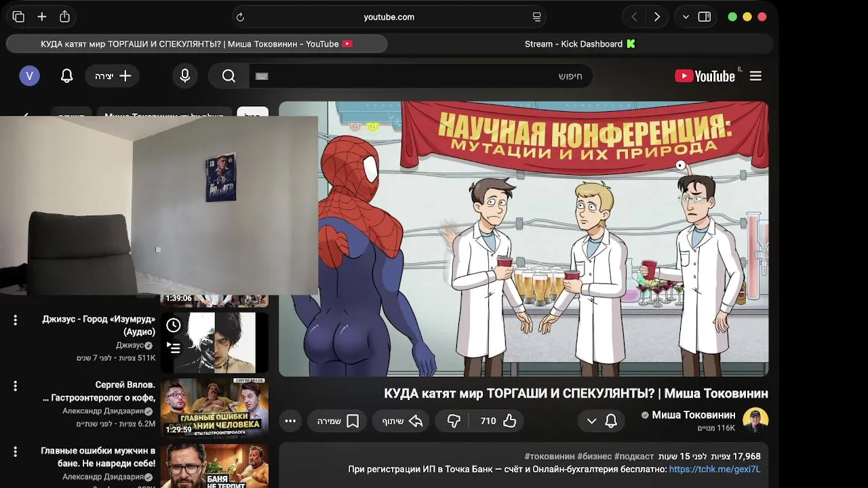This screenshot has height=488, width=868.
Task: Open the баня video thumbnail
Action: (214, 466)
